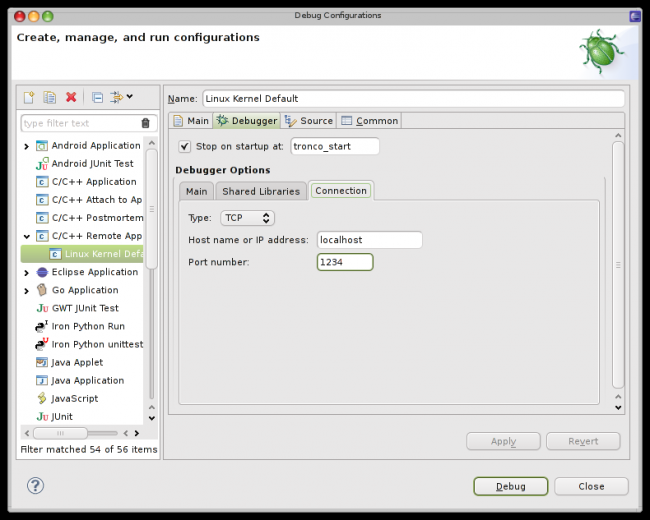Image resolution: width=650 pixels, height=520 pixels.
Task: Click the Java Application icon
Action: point(42,380)
